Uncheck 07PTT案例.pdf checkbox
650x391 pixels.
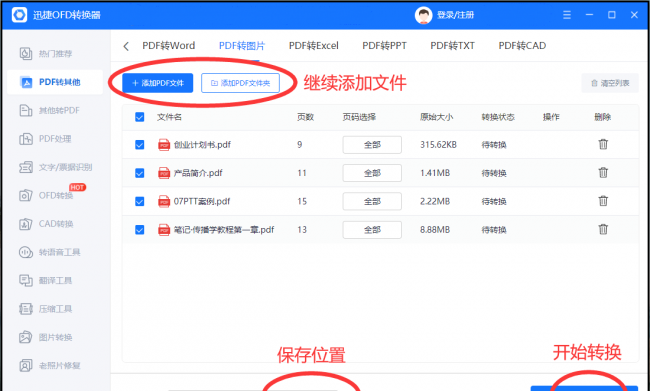140,202
